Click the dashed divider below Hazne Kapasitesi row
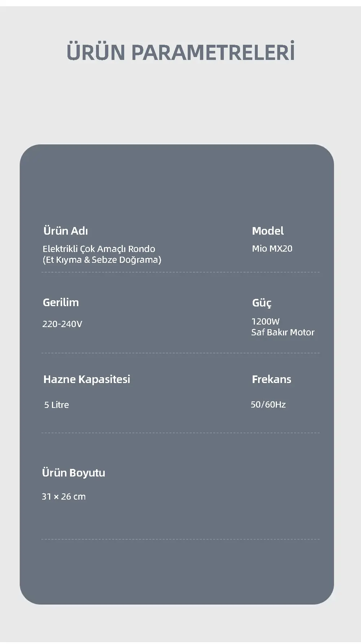361x644 pixels. (180, 432)
